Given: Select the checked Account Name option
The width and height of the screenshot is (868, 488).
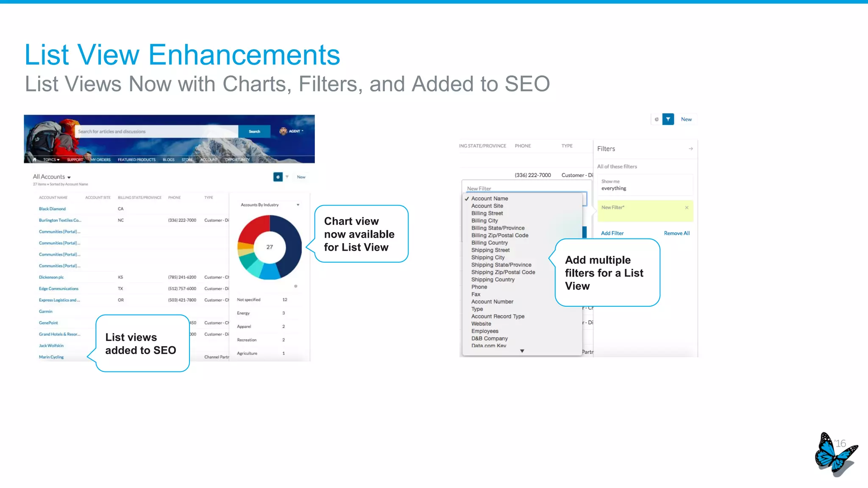Looking at the screenshot, I should click(x=490, y=199).
